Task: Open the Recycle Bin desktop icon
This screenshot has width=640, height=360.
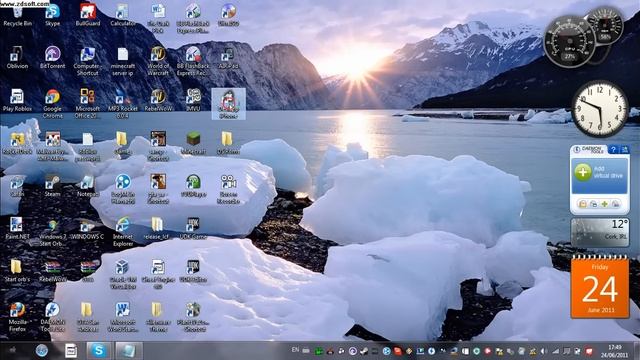Action: [x=18, y=16]
